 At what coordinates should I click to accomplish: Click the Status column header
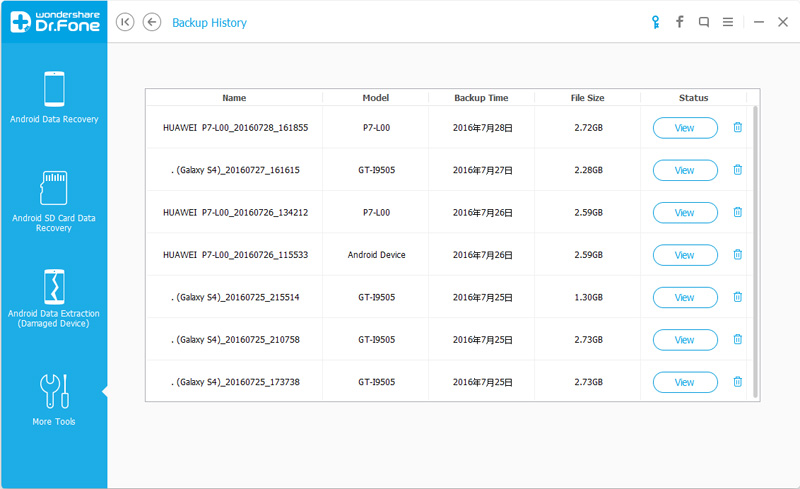693,97
